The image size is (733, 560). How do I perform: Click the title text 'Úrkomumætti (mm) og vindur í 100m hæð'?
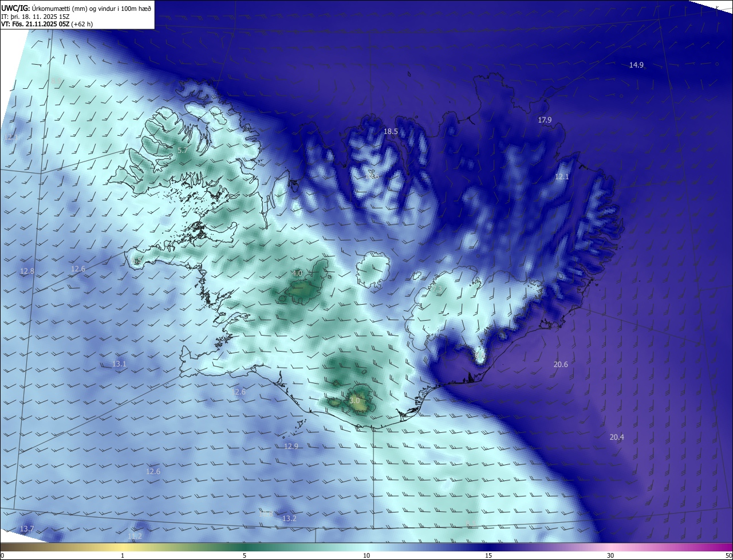pyautogui.click(x=92, y=7)
